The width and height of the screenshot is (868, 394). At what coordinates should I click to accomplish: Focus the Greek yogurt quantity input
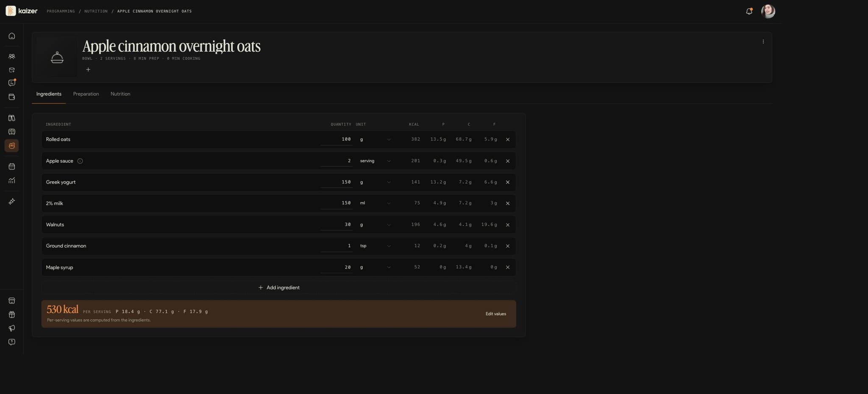[x=337, y=182]
